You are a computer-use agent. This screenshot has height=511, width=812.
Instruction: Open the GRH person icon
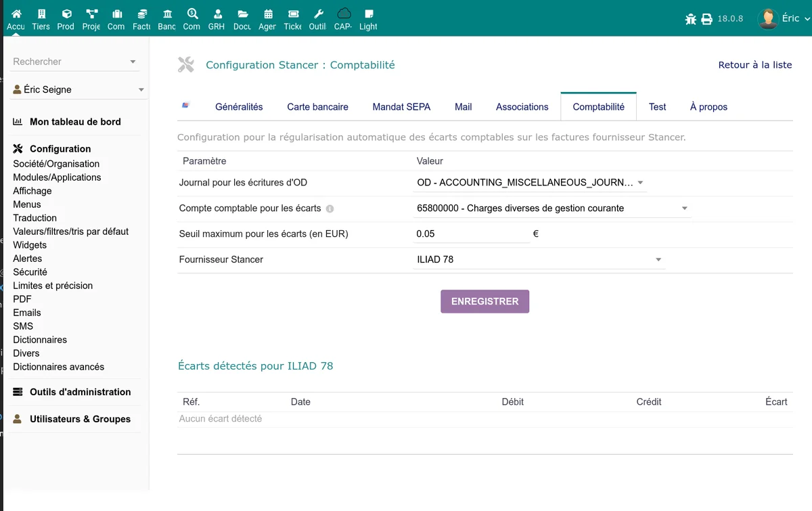point(217,14)
